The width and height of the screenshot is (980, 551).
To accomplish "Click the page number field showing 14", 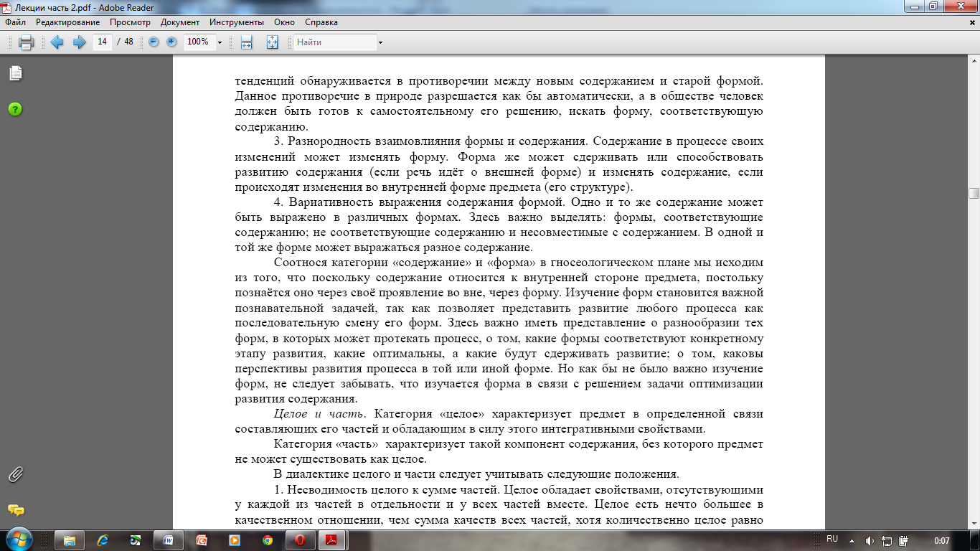I will click(102, 42).
